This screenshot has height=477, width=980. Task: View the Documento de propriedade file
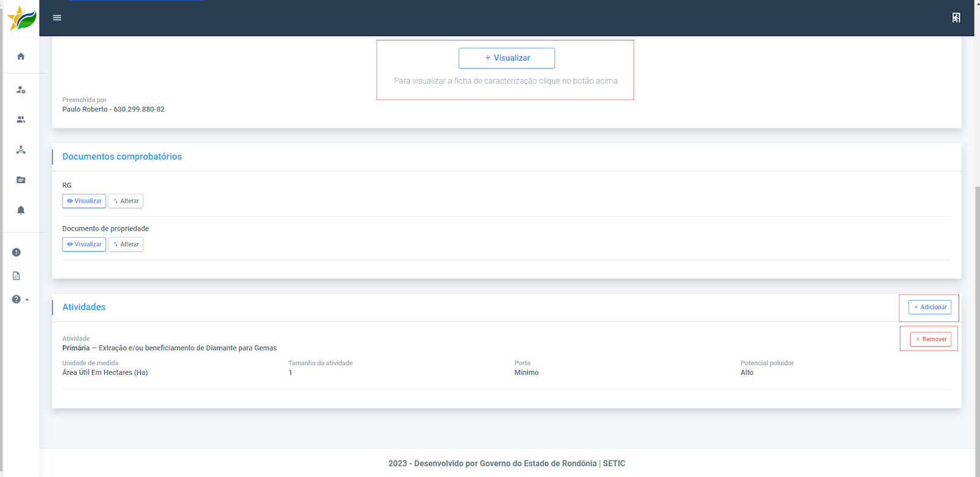click(84, 244)
